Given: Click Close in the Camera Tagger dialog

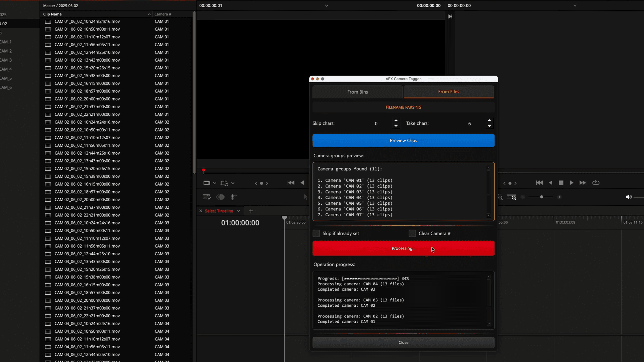Looking at the screenshot, I should click(403, 342).
